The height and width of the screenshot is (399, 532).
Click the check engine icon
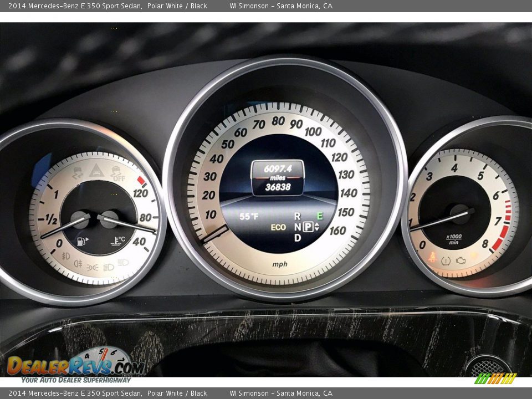461,260
